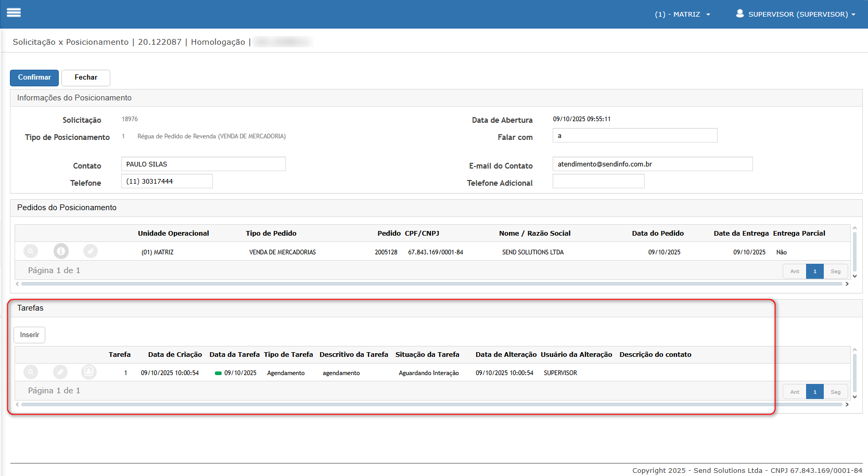Click the Pedidos table horizontal scrollbar
The width and height of the screenshot is (868, 476).
[x=431, y=284]
